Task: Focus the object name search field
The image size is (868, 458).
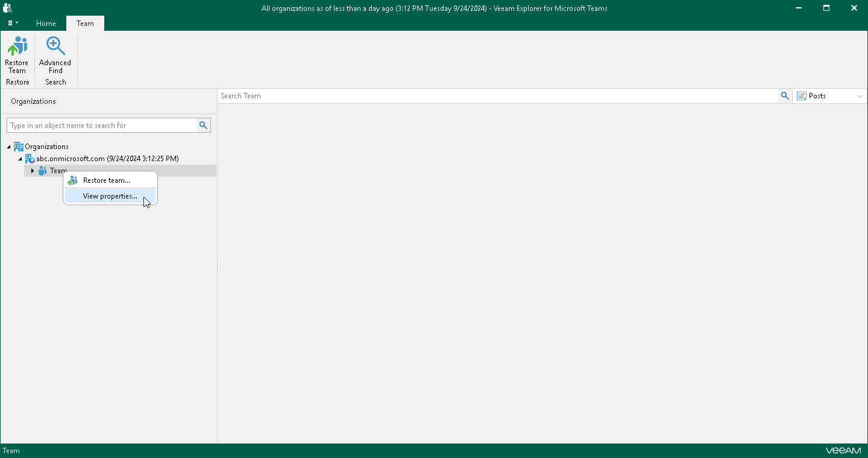Action: 102,126
